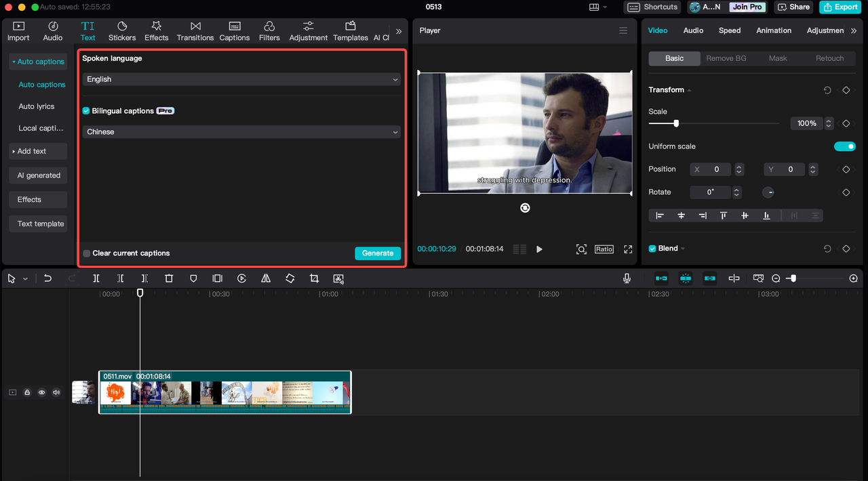
Task: Collapse the Auto captions sidebar group
Action: [x=38, y=62]
